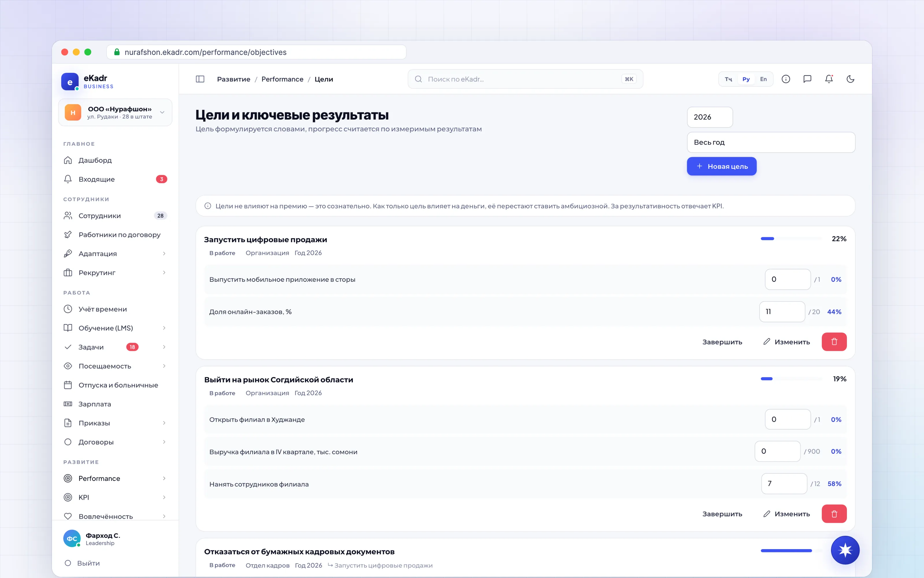Focus the Поиск по eKadr search field
The image size is (924, 578).
pos(525,79)
